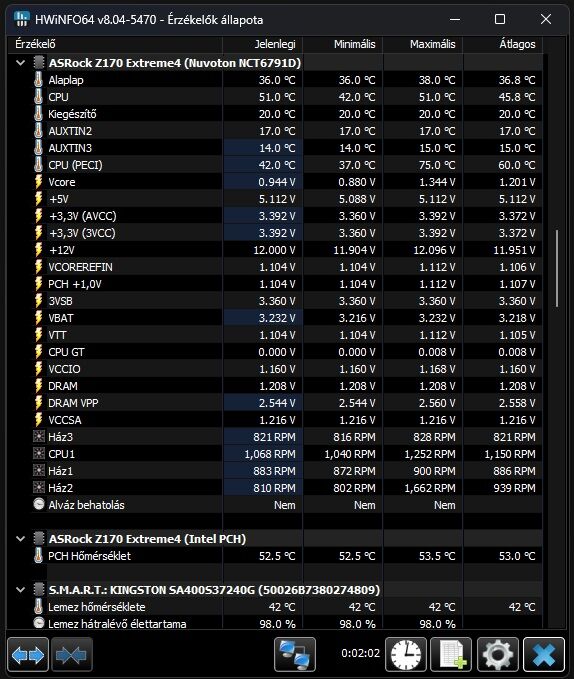Click the 1,662 RPM maximum value for Ház2

(x=430, y=488)
